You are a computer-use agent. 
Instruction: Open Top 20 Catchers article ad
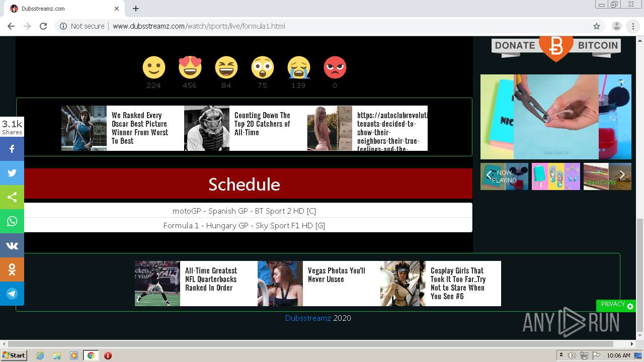246,128
